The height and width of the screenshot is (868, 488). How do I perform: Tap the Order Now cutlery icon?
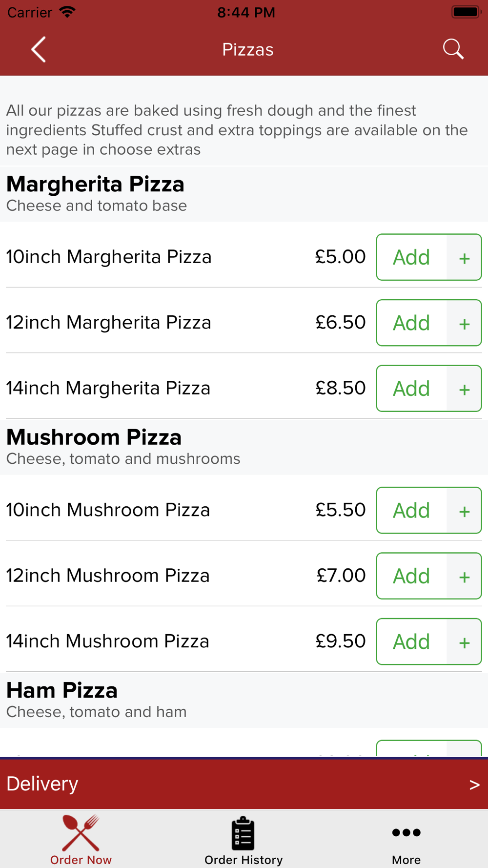pos(81,833)
